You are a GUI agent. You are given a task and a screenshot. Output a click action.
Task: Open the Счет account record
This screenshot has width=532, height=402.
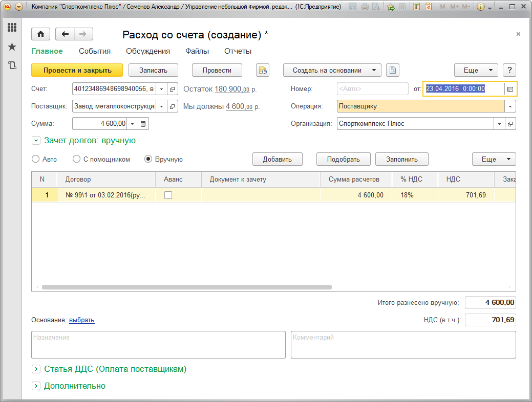tap(173, 89)
